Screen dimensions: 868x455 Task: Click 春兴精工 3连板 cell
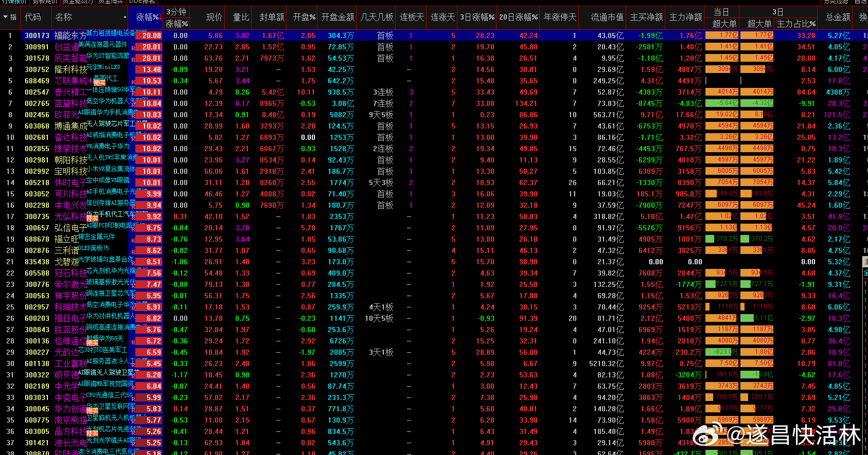pos(383,92)
